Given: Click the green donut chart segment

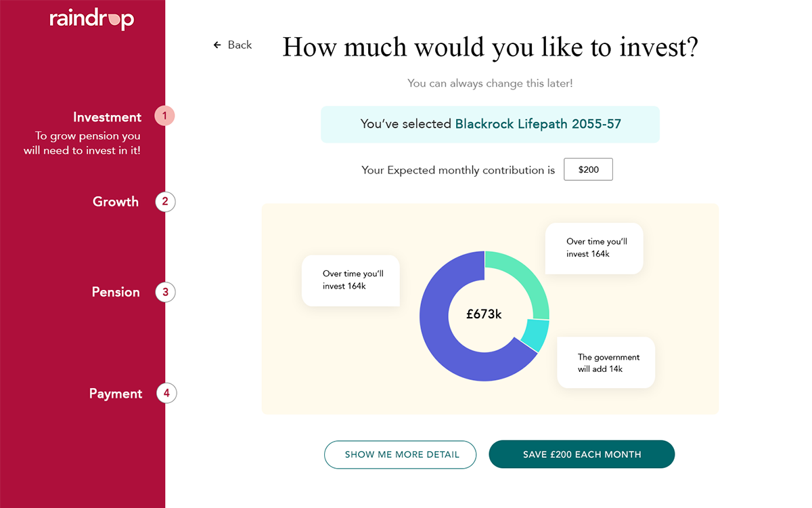Looking at the screenshot, I should click(524, 278).
